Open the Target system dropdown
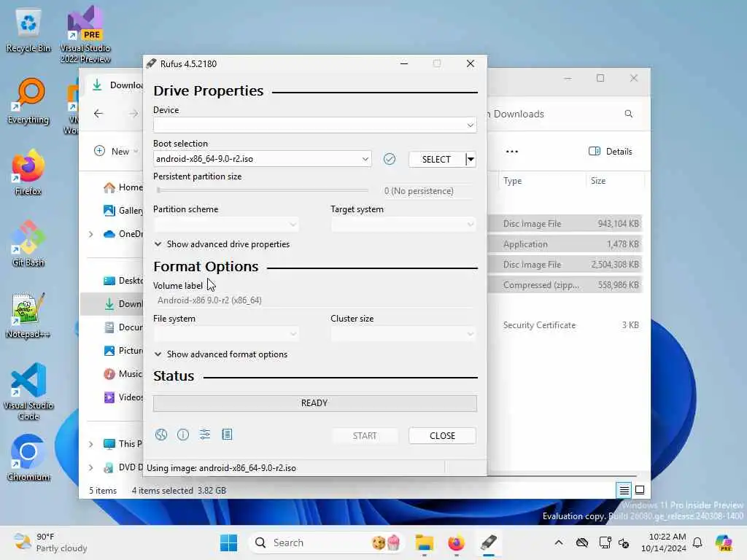The height and width of the screenshot is (560, 747). [403, 225]
